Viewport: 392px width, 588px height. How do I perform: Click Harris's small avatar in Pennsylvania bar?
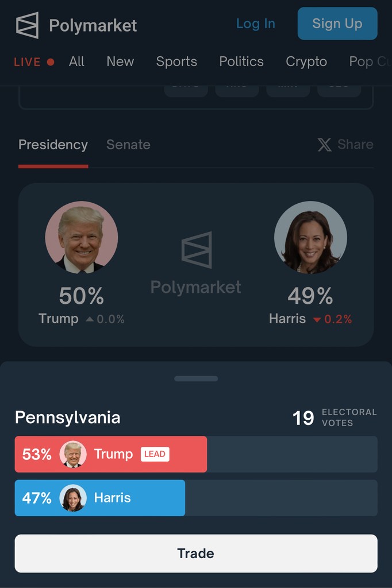click(x=73, y=498)
